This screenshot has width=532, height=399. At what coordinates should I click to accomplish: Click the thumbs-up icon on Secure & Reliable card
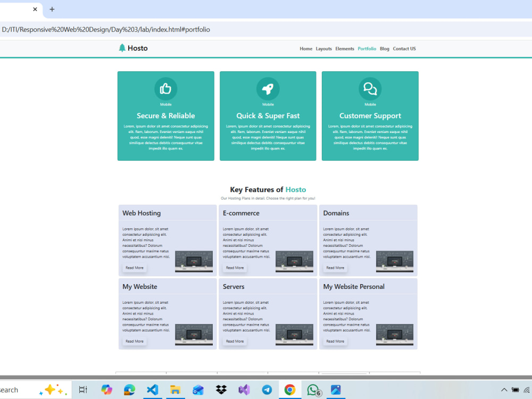click(x=165, y=89)
